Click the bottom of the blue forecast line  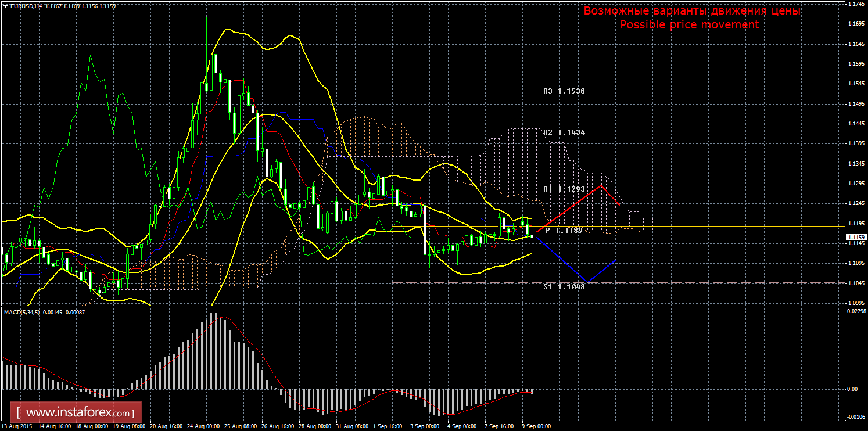click(587, 282)
